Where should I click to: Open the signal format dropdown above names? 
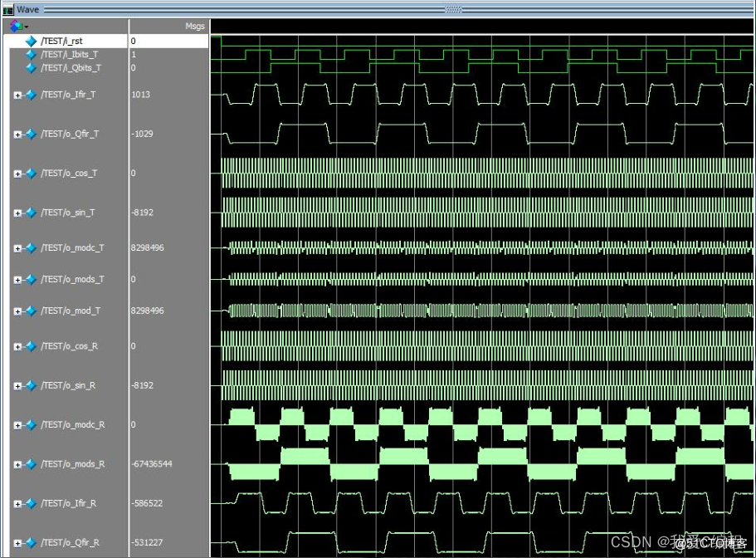(17, 27)
